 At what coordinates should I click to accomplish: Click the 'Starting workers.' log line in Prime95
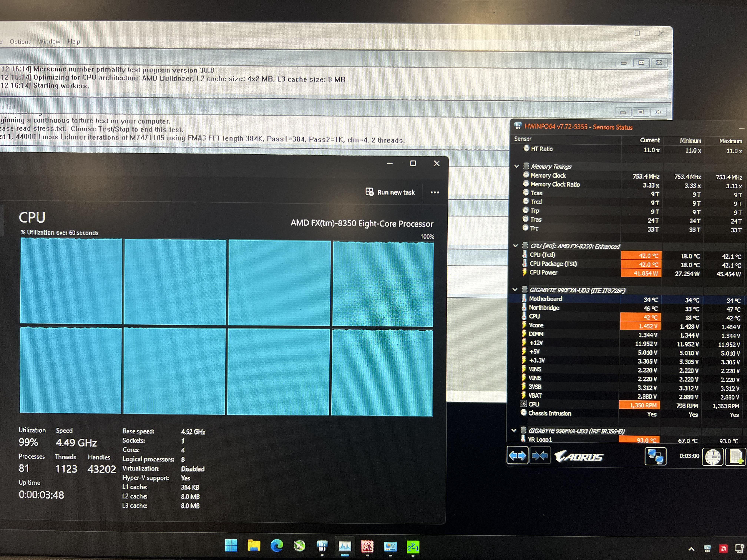pyautogui.click(x=61, y=86)
